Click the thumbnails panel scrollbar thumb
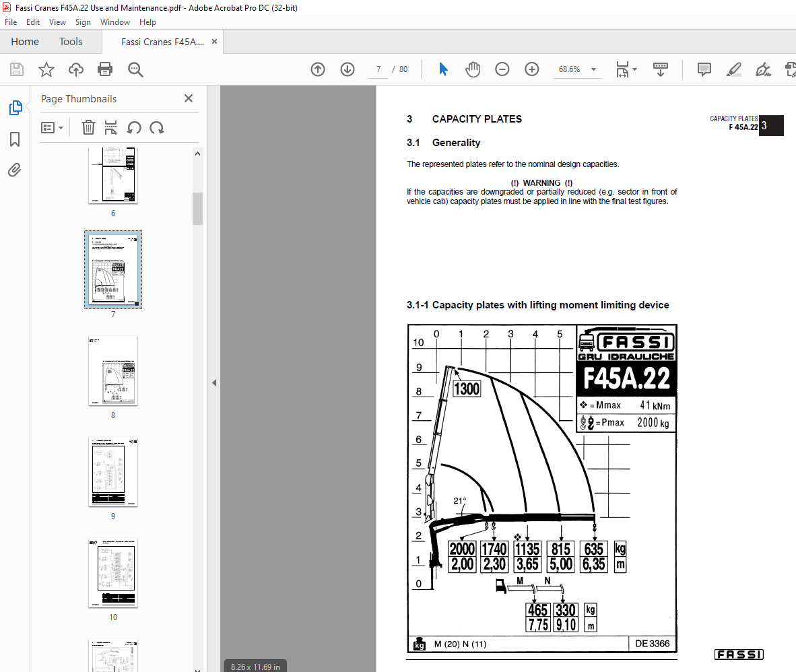This screenshot has width=796, height=672. [x=197, y=208]
